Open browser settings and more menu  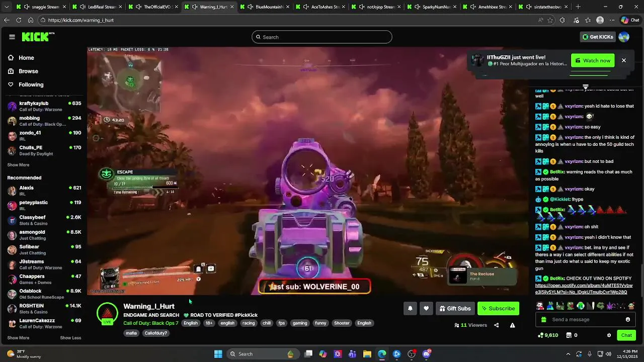612,20
